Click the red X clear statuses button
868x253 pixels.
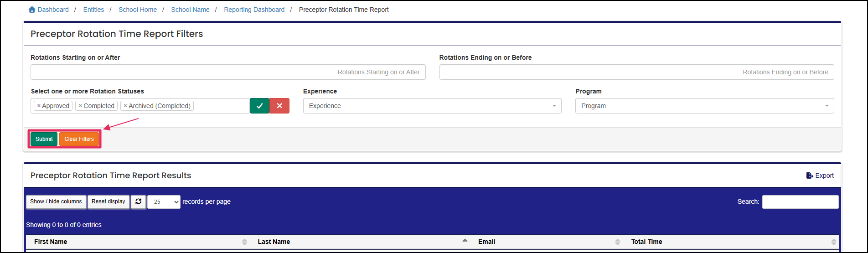pos(279,106)
